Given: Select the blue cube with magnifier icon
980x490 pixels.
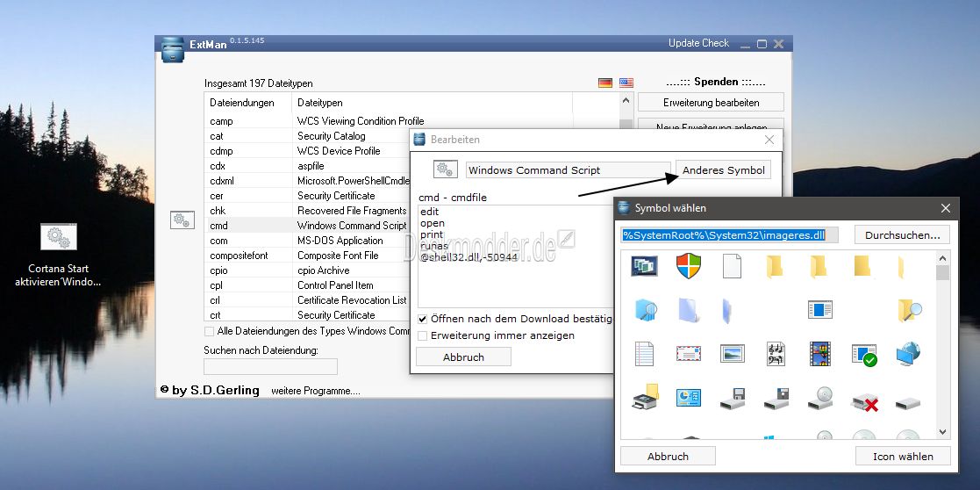Looking at the screenshot, I should (644, 310).
